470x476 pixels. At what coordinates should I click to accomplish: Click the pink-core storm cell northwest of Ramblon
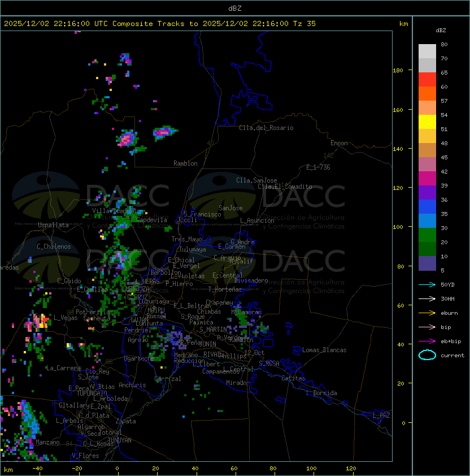pos(127,139)
